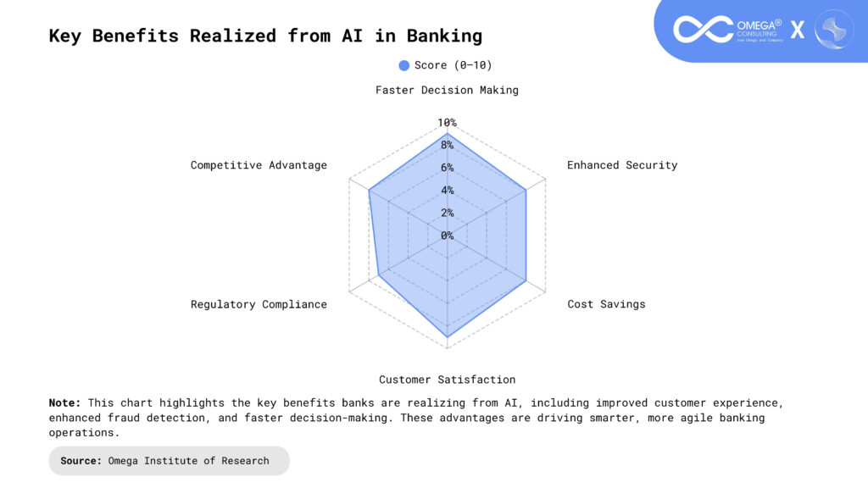Screen dimensions: 868x488
Task: Click the chart title Key Benefits Realized
Action: pyautogui.click(x=265, y=36)
